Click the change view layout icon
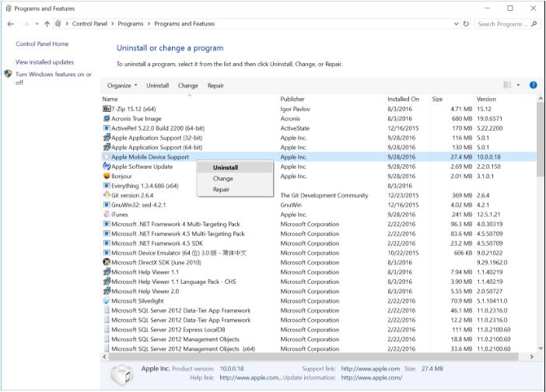Image resolution: width=546 pixels, height=392 pixels. click(507, 85)
